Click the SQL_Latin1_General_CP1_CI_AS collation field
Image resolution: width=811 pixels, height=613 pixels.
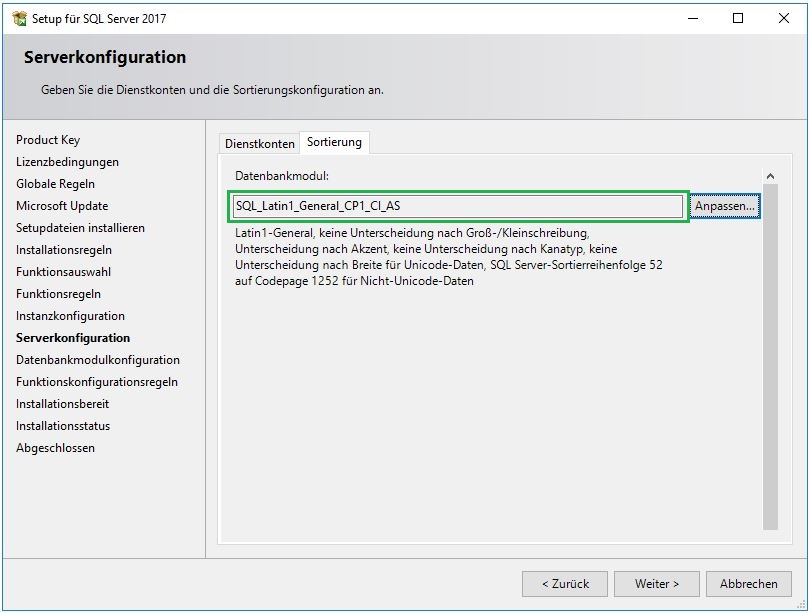(x=458, y=205)
